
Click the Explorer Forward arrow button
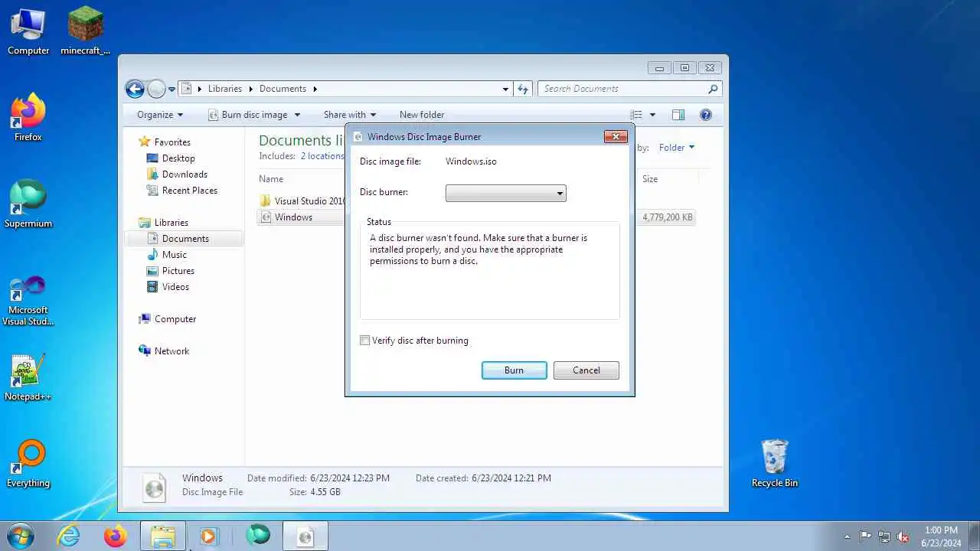(x=156, y=89)
